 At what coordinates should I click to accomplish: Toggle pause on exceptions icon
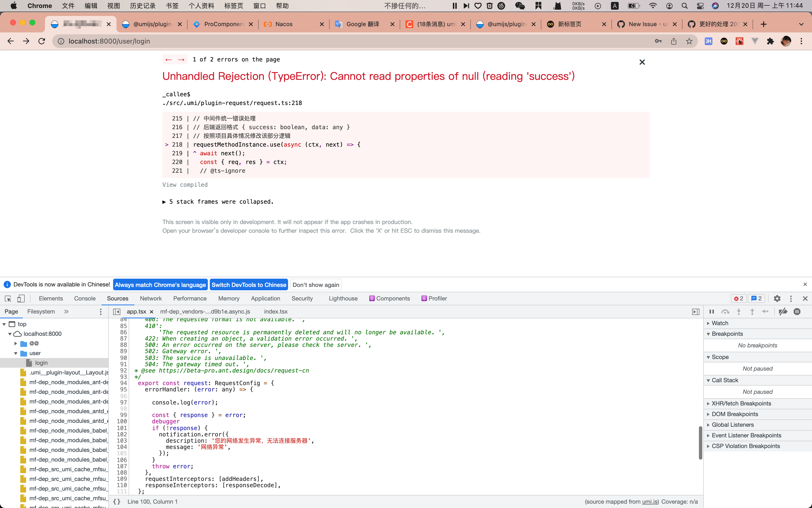click(x=797, y=312)
